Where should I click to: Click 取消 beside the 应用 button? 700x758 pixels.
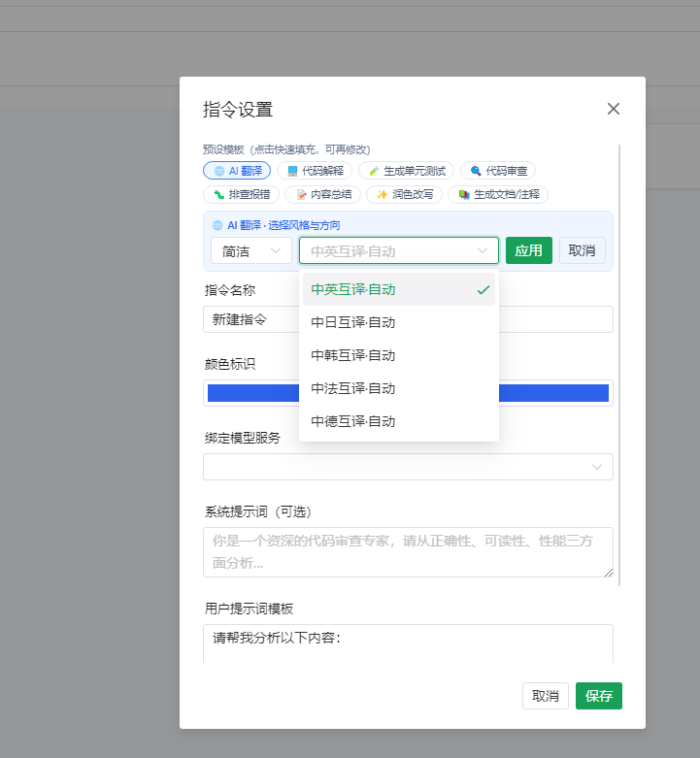(583, 250)
